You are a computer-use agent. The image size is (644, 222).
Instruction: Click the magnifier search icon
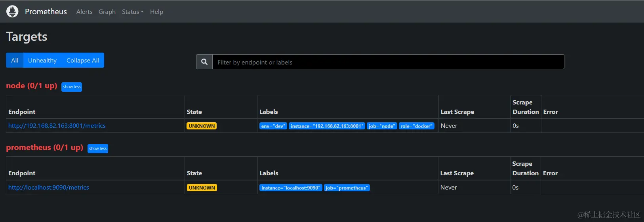point(204,62)
